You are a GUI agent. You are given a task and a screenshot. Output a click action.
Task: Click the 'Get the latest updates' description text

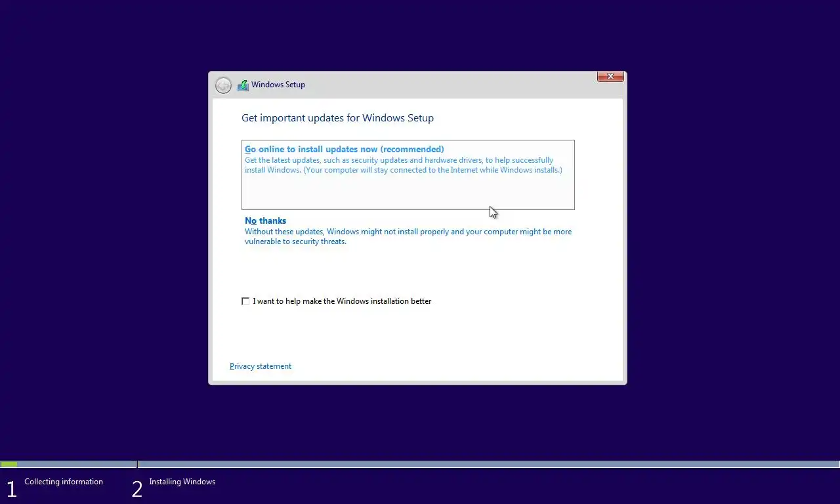pos(404,165)
